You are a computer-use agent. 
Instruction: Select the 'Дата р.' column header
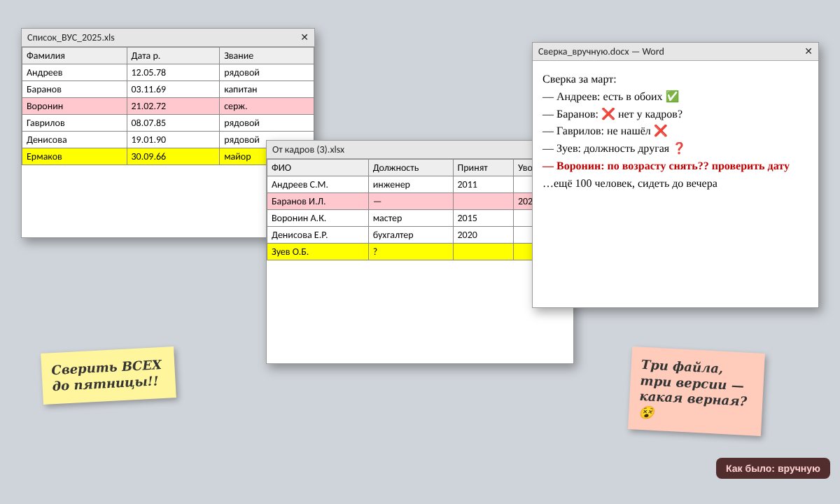pyautogui.click(x=174, y=56)
